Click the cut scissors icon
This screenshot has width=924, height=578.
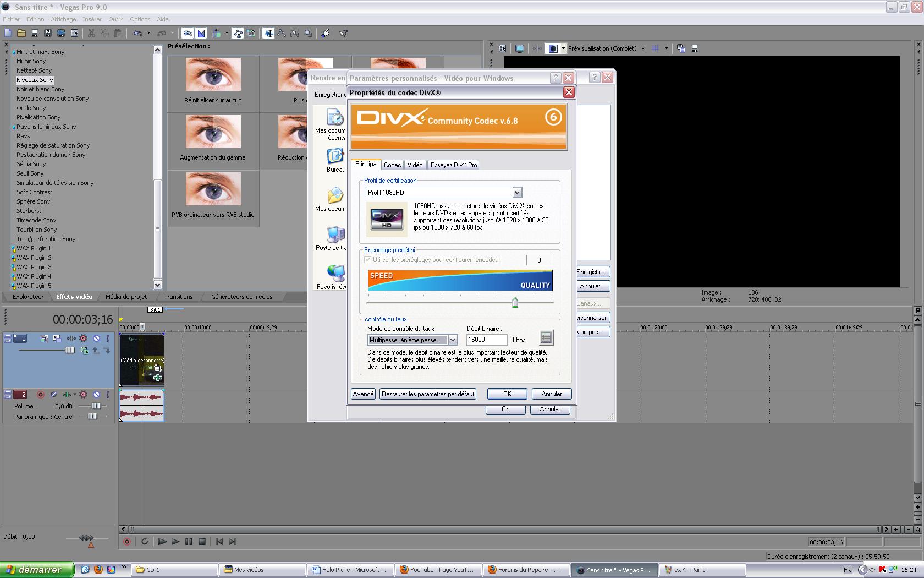91,33
